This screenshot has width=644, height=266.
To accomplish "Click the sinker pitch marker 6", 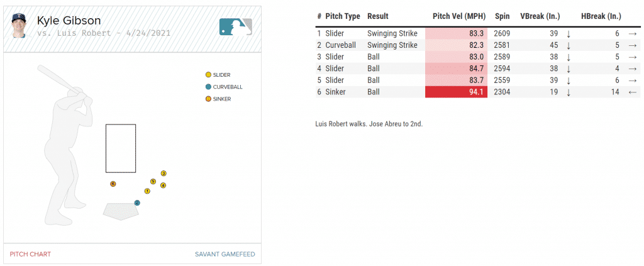I will coord(113,184).
